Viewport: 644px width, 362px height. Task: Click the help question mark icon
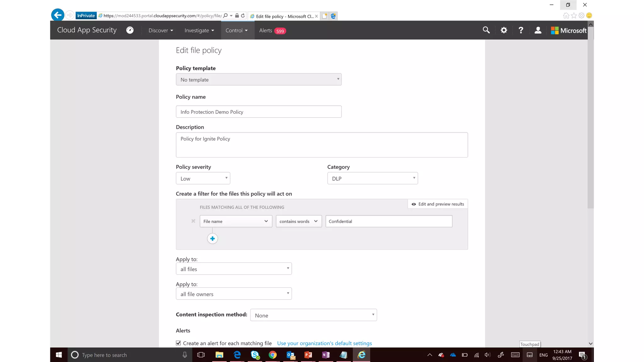521,30
